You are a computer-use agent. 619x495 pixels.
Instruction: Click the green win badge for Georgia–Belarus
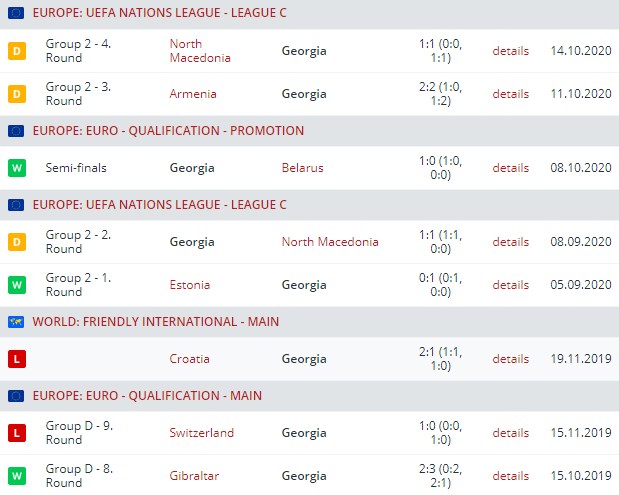pos(16,168)
